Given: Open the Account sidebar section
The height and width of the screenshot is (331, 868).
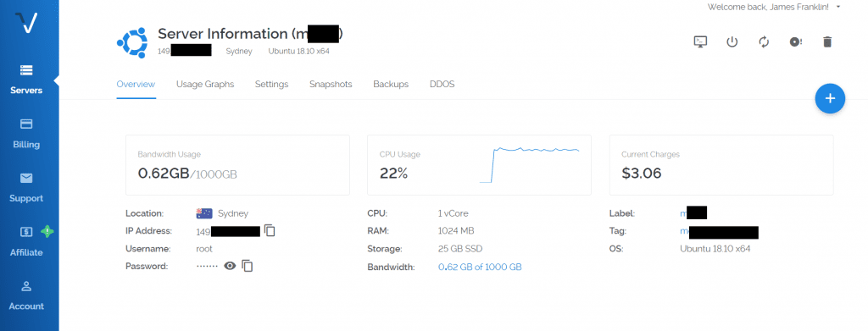Looking at the screenshot, I should 26,295.
